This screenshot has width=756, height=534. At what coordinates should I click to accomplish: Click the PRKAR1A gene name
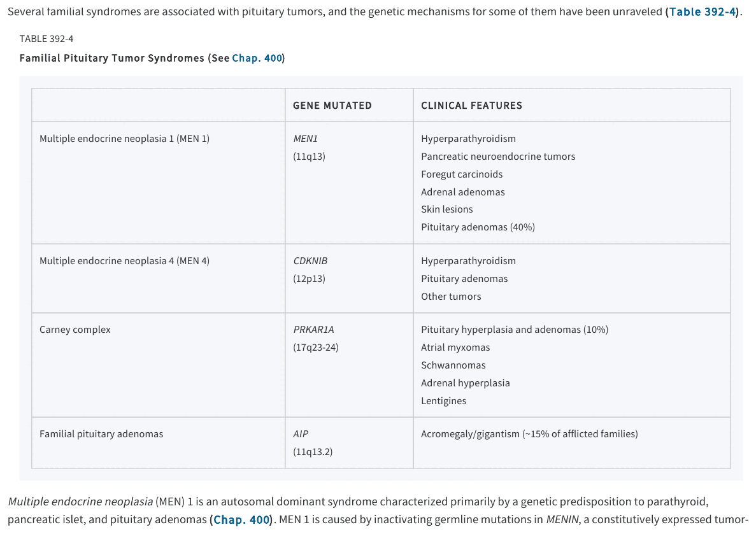click(x=313, y=330)
